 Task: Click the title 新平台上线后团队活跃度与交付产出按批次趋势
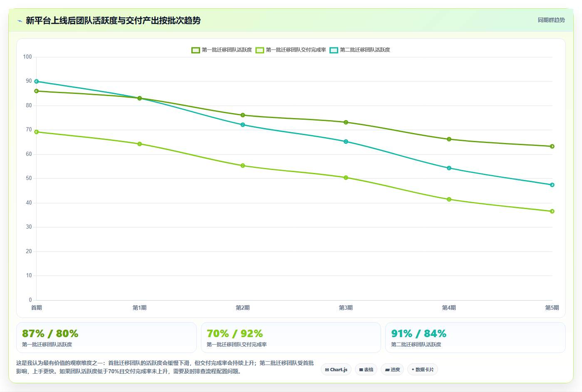pyautogui.click(x=113, y=20)
